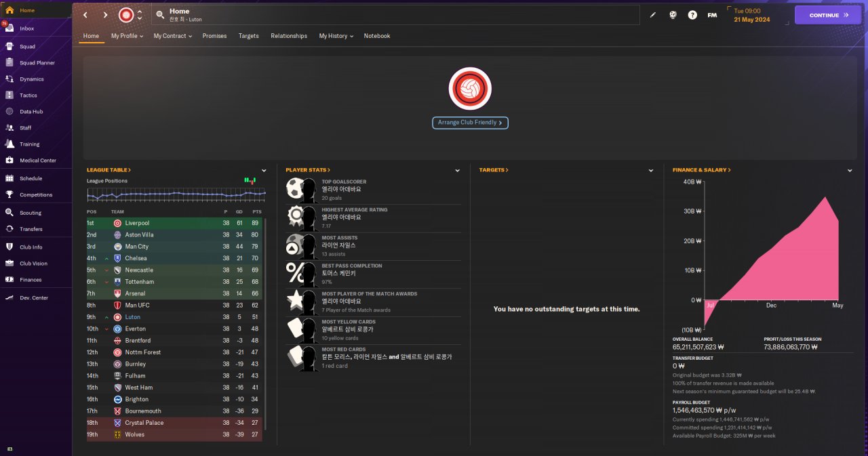
Task: Expand the Player Stats panel options chevron
Action: (x=458, y=171)
